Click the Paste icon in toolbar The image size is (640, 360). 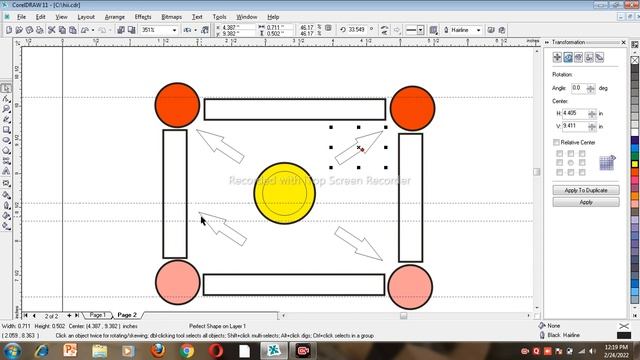click(x=73, y=30)
